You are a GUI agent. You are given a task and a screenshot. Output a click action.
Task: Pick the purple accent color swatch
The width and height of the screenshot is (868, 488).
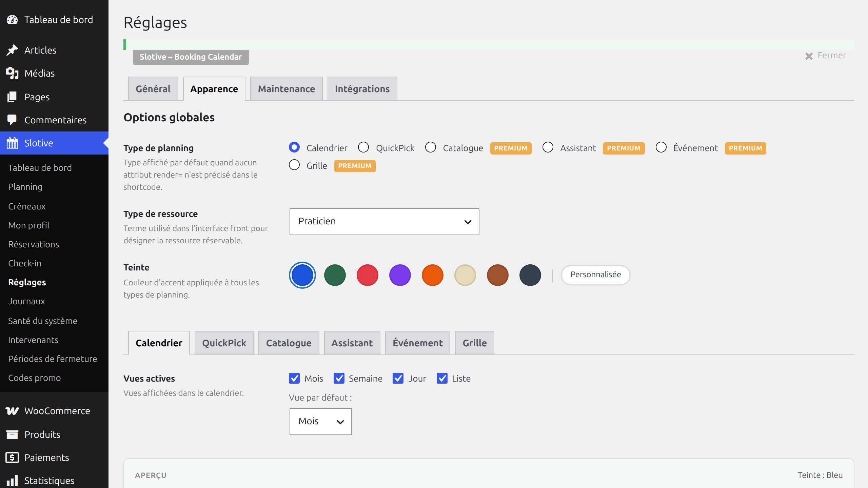(400, 275)
